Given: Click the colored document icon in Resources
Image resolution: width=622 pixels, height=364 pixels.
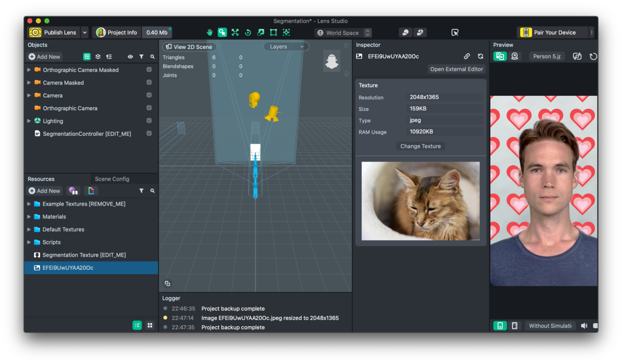Looking at the screenshot, I should coord(91,191).
